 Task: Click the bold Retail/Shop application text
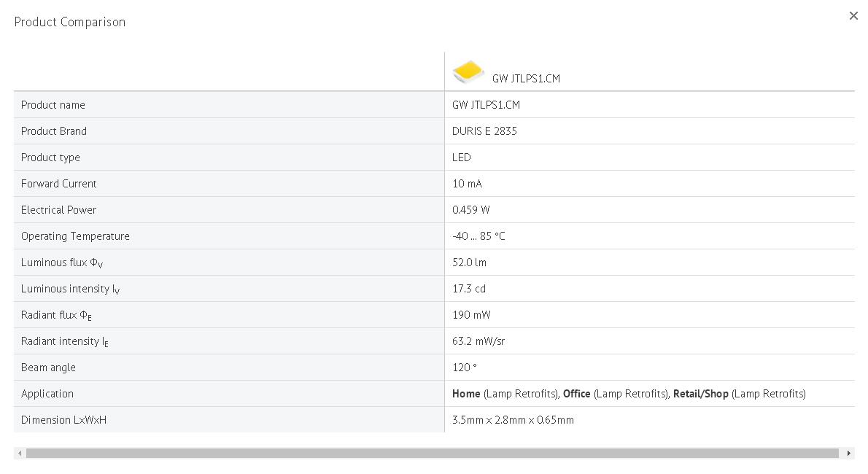[x=701, y=394]
